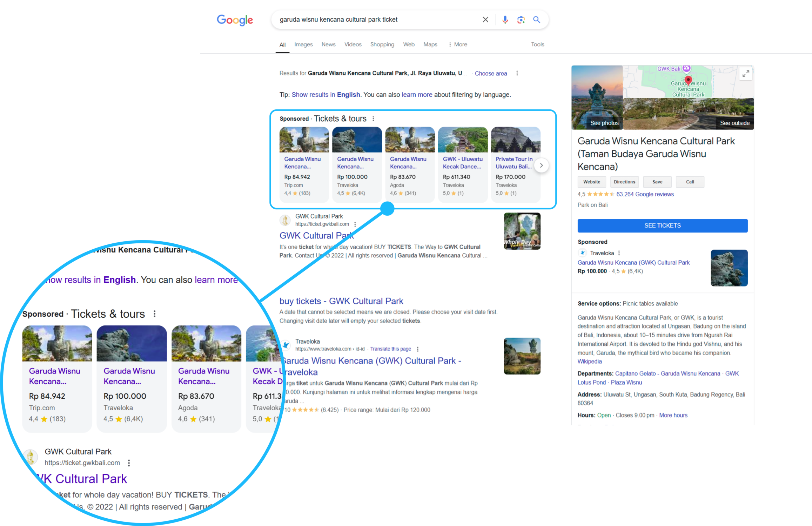The width and height of the screenshot is (812, 526).
Task: Select the All results tab
Action: tap(282, 45)
